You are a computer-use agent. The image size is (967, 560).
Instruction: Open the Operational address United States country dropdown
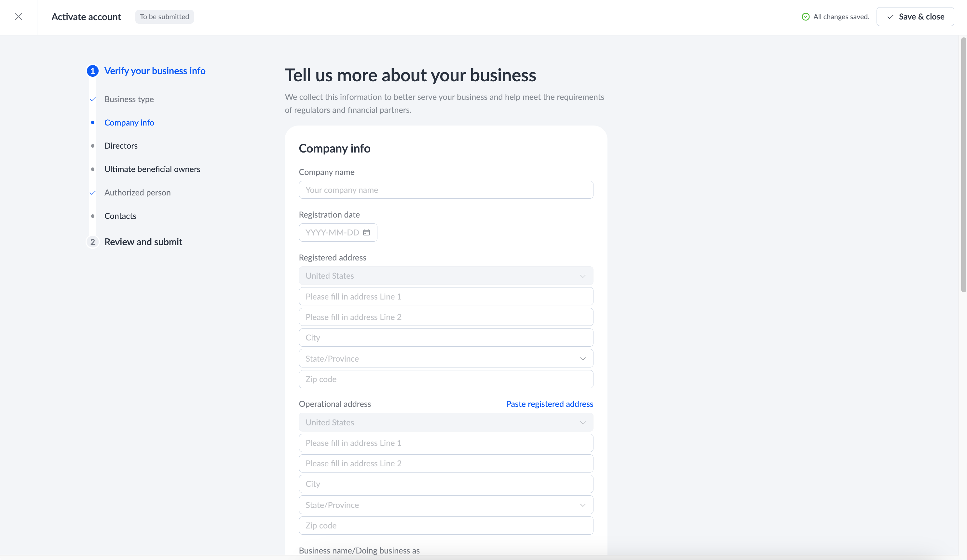(446, 422)
